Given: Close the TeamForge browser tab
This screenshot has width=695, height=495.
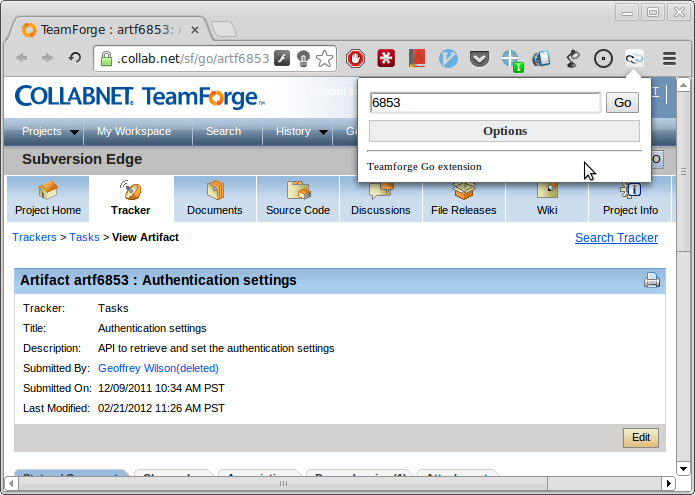Looking at the screenshot, I should pyautogui.click(x=195, y=30).
